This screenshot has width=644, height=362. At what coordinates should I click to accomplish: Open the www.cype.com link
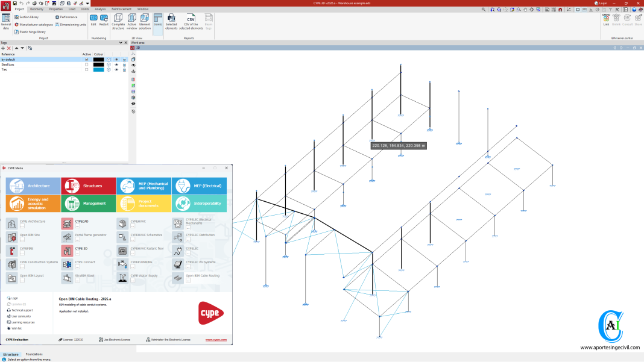[216, 340]
